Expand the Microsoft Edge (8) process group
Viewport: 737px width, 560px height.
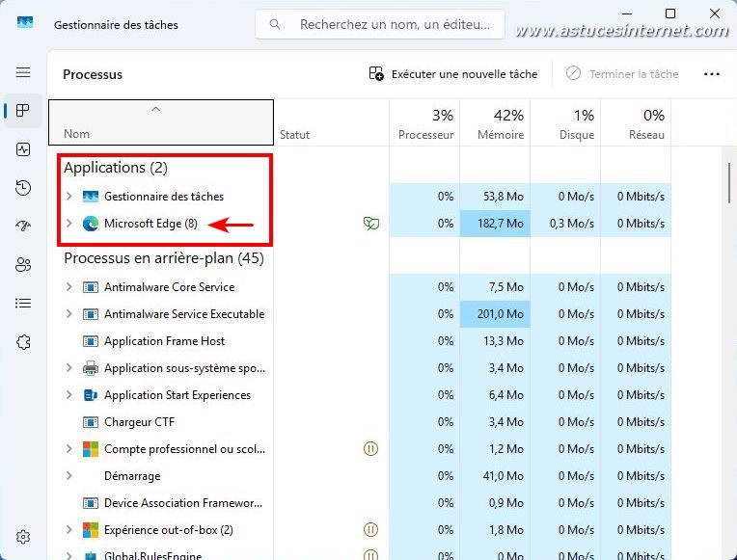(68, 224)
